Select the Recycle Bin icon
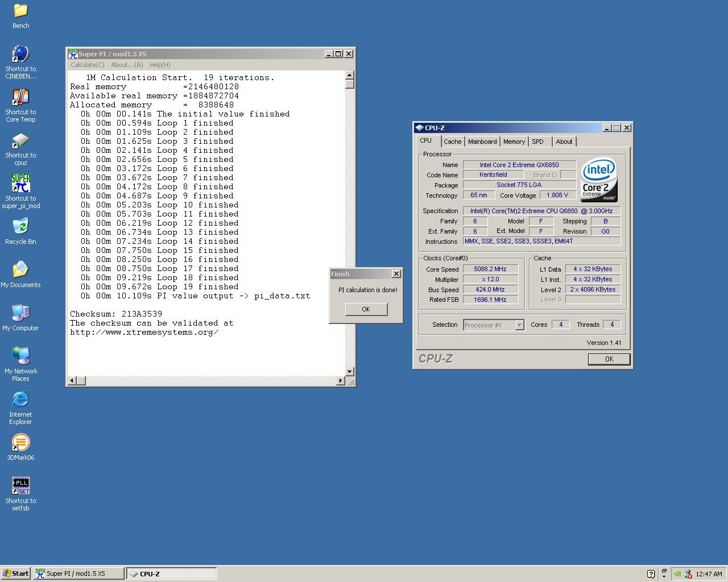This screenshot has width=728, height=582. tap(20, 227)
